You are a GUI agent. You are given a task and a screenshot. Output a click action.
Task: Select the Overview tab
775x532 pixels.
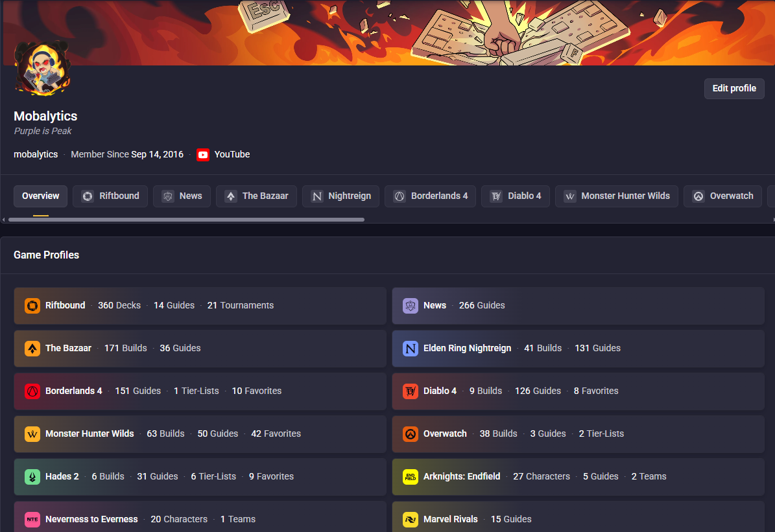pos(40,196)
